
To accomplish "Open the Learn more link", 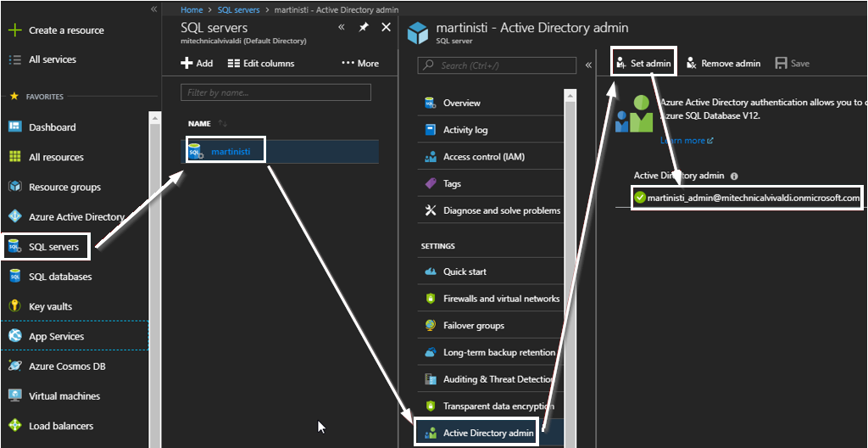I will 687,140.
